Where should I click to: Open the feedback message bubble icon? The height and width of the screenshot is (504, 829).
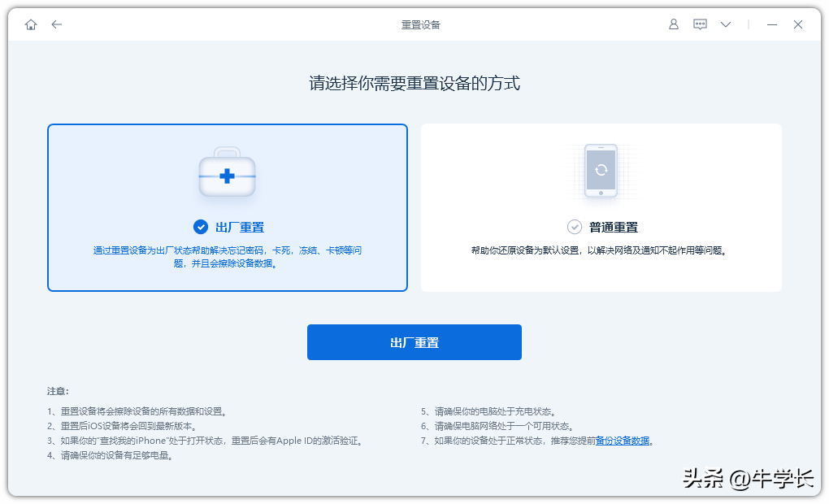[700, 24]
